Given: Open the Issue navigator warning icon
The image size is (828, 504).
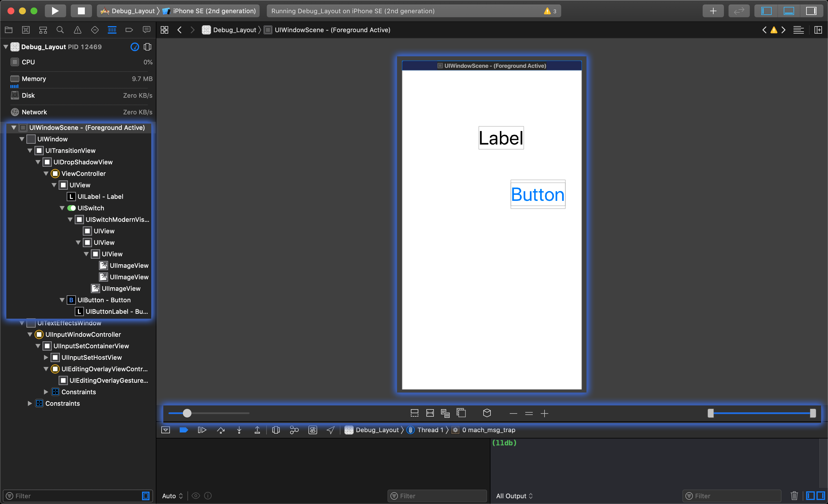Looking at the screenshot, I should coord(78,30).
